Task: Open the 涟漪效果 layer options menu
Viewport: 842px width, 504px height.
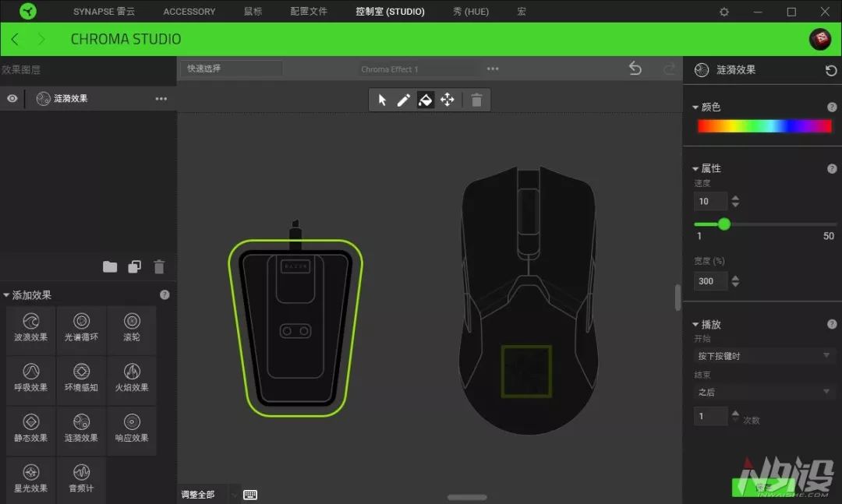Action: click(x=161, y=99)
